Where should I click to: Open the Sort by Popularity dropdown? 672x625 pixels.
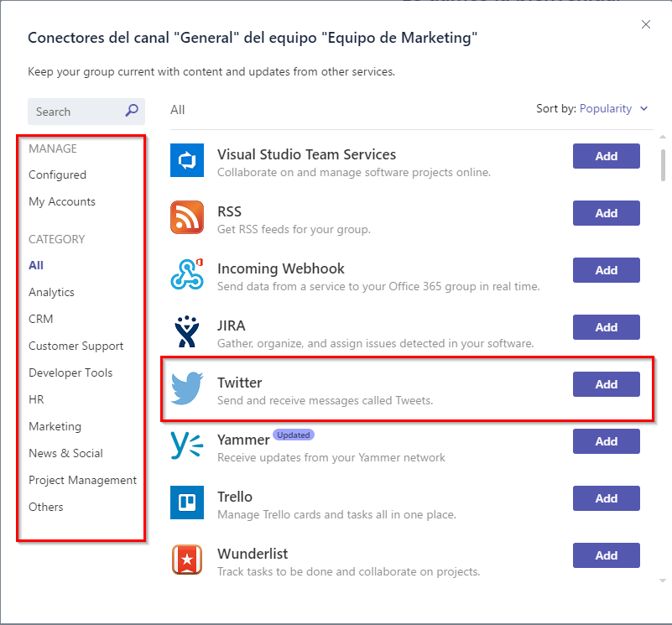click(x=613, y=109)
